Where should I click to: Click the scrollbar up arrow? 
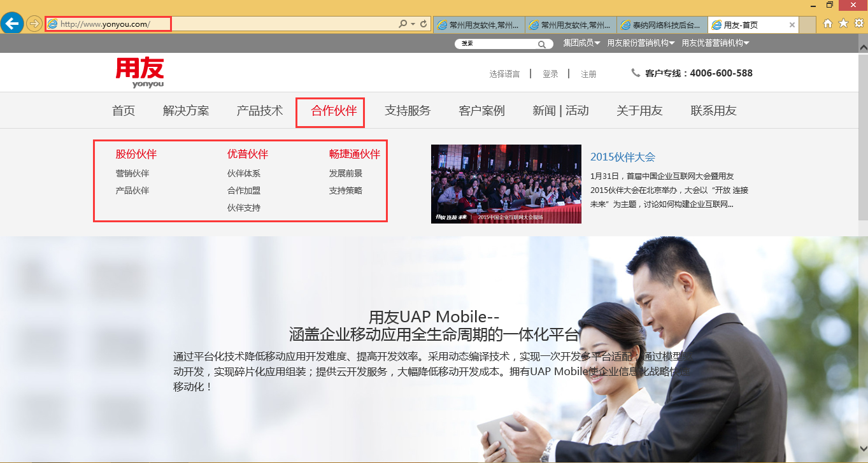pyautogui.click(x=863, y=46)
